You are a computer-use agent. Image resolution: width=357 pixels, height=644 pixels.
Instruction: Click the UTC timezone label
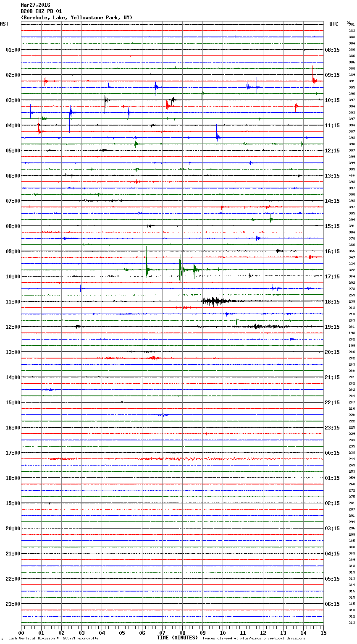click(334, 24)
